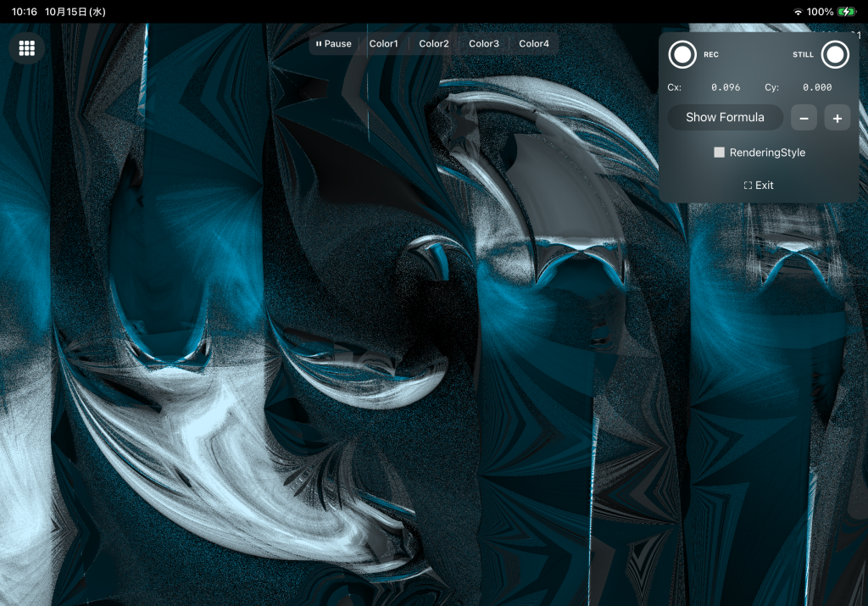Start recording with the REC circle button
Image resolution: width=868 pixels, height=606 pixels.
tap(682, 54)
